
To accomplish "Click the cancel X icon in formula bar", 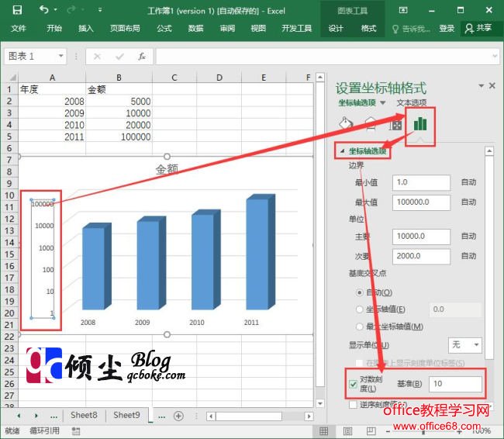I will [97, 57].
